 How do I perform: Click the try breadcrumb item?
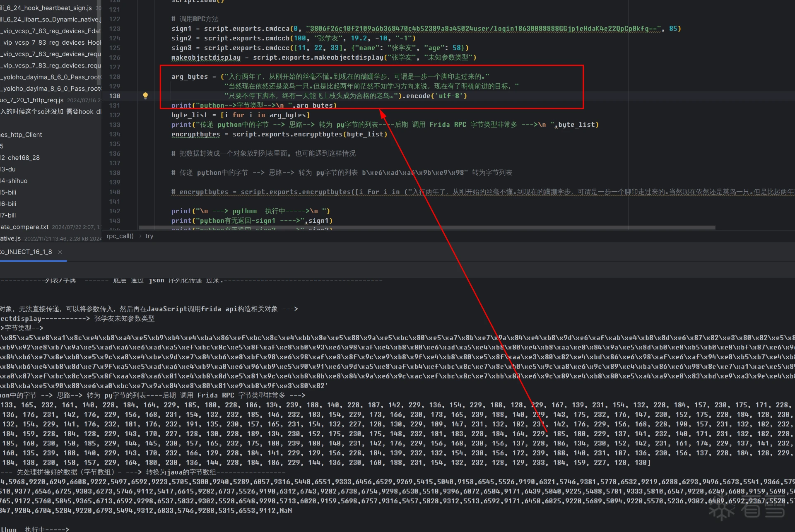[149, 236]
